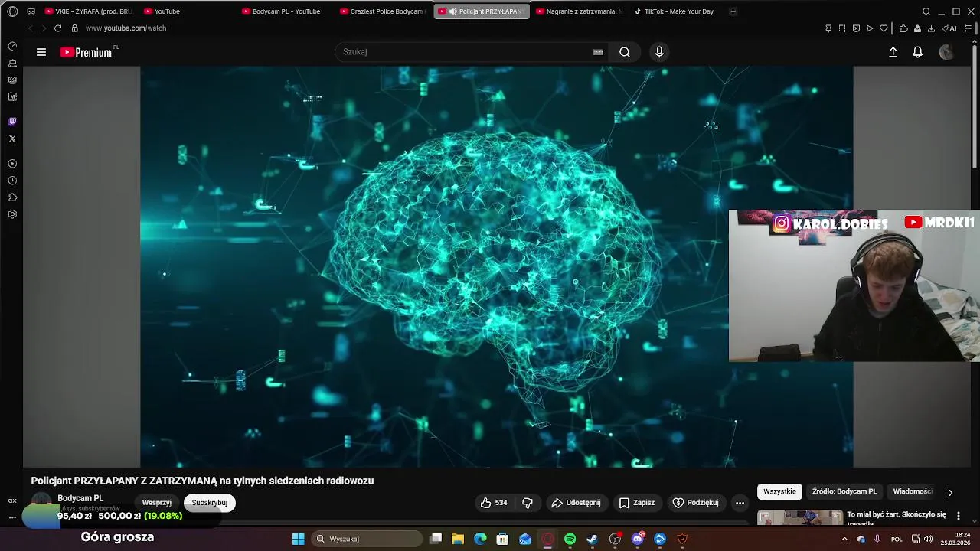The height and width of the screenshot is (551, 980).
Task: Open YouTube notifications bell
Action: (x=917, y=52)
